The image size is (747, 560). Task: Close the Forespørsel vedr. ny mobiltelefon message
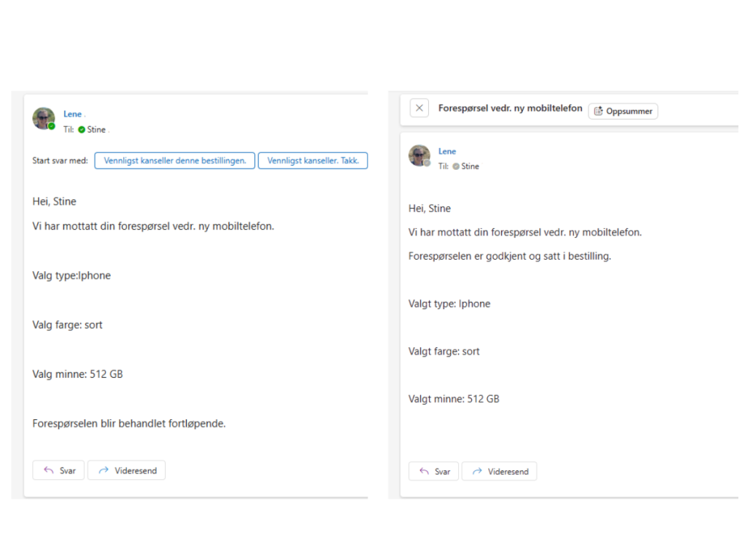tap(419, 109)
